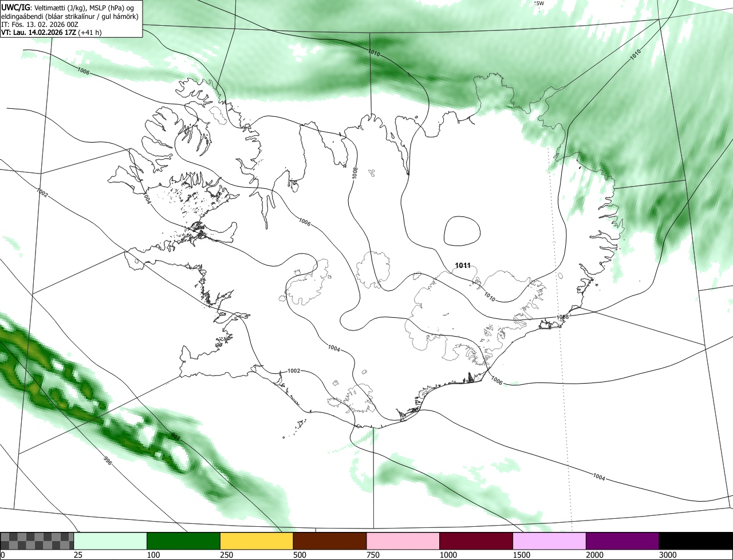Click the legend value label "1500"
This screenshot has width=733, height=560.
(522, 555)
